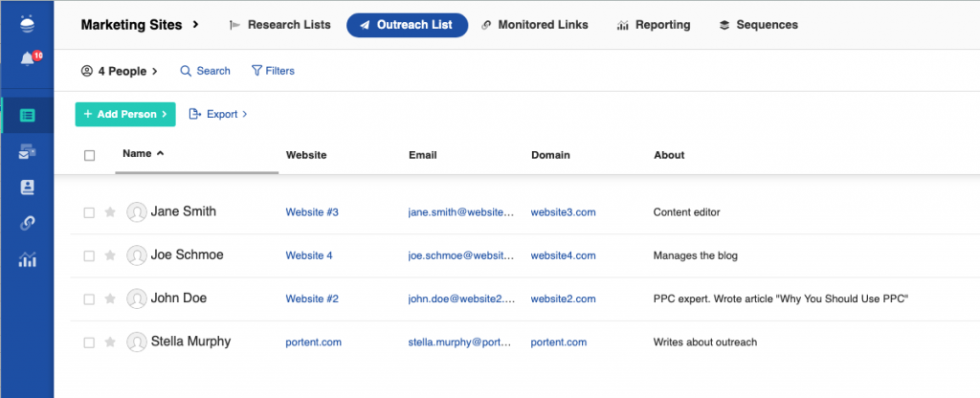Click the 'PPC expert' about text
The height and width of the screenshot is (398, 980).
coord(781,298)
